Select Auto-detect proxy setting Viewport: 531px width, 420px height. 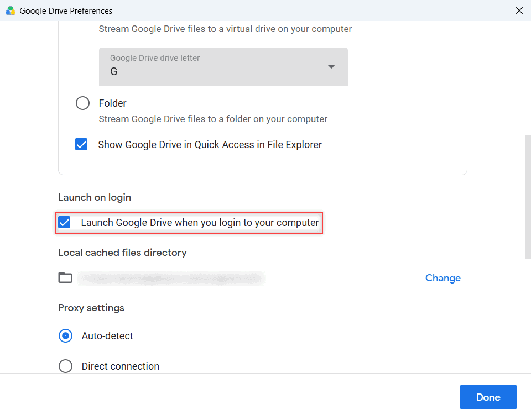pos(65,336)
